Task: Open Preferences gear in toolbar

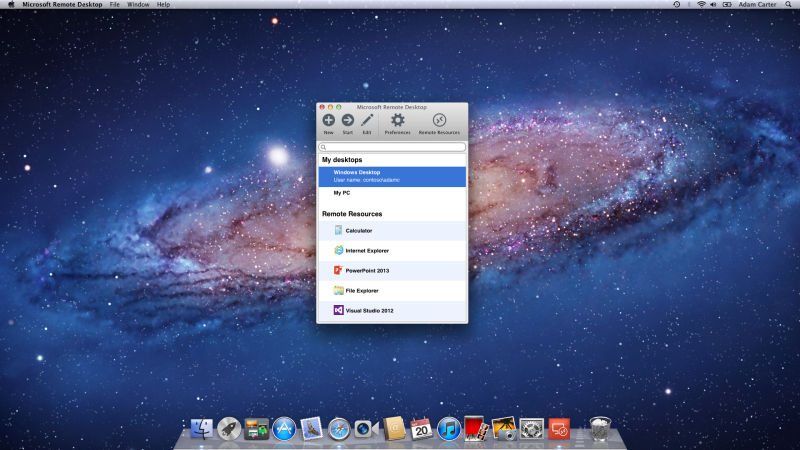Action: pyautogui.click(x=397, y=120)
